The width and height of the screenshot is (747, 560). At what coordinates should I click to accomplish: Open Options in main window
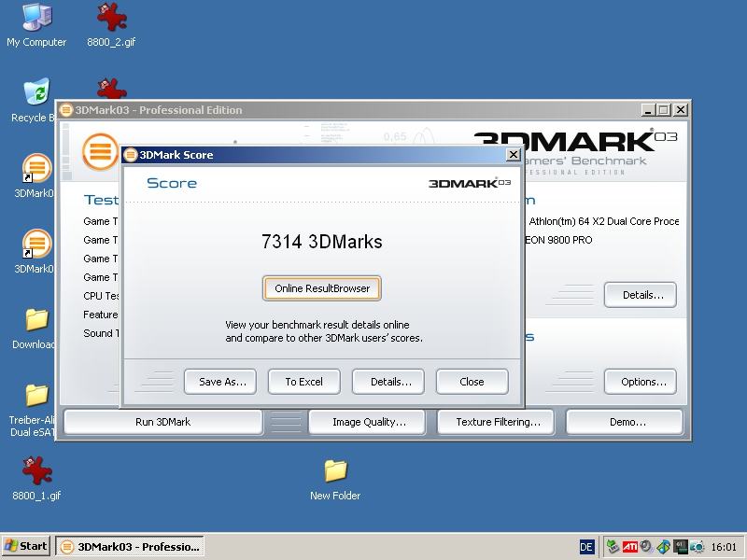(x=641, y=382)
